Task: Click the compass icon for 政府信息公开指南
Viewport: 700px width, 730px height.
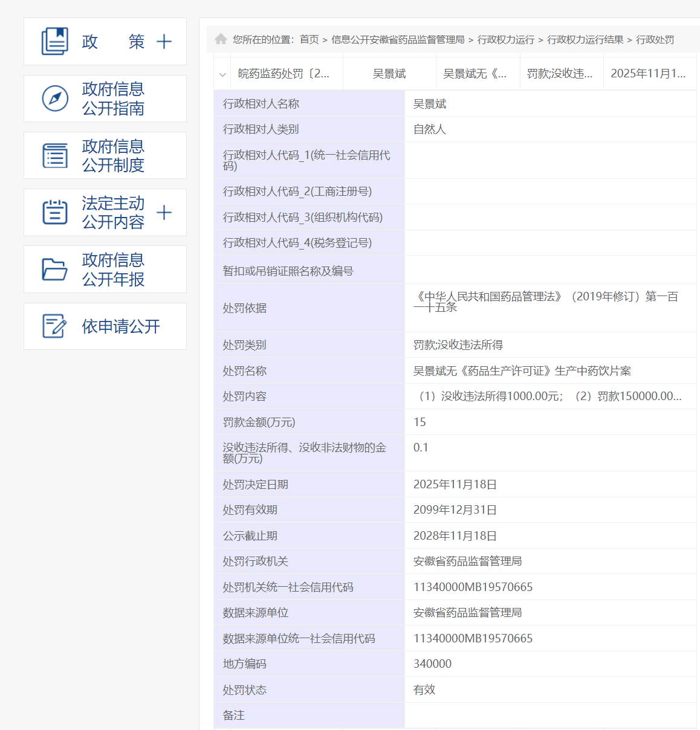Action: click(x=55, y=99)
